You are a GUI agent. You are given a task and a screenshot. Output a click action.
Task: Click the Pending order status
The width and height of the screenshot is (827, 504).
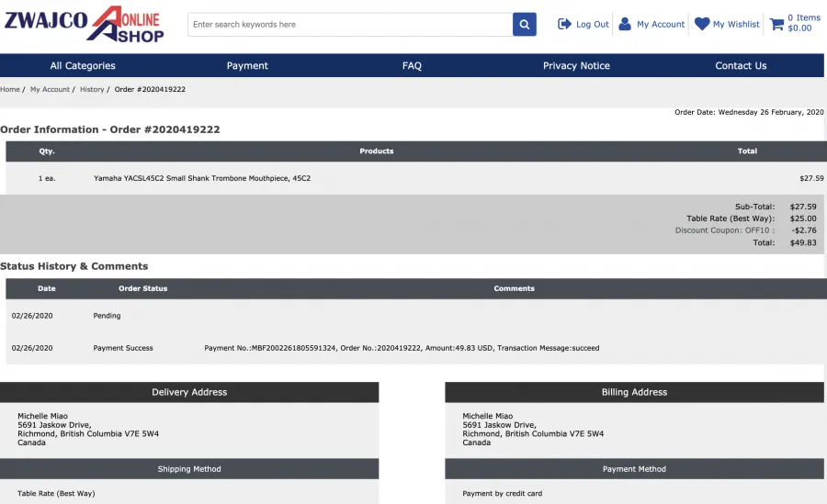pos(108,316)
